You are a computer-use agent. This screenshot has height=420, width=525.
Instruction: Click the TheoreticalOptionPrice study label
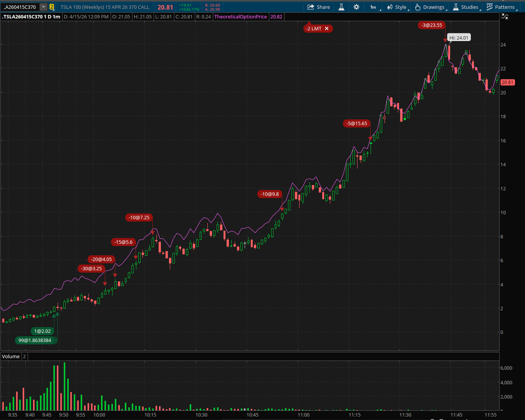(241, 17)
